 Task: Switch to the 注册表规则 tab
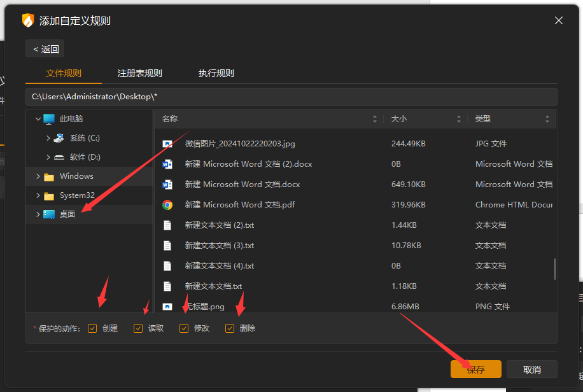140,73
